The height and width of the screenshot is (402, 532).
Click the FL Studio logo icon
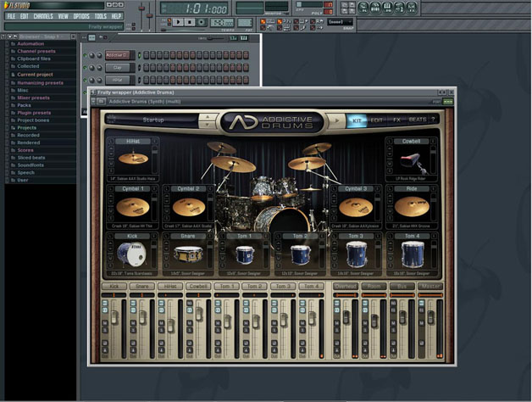(7, 5)
